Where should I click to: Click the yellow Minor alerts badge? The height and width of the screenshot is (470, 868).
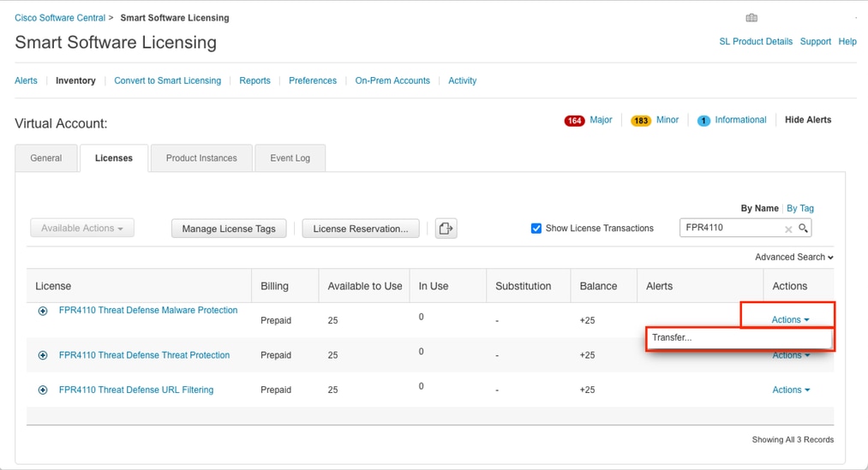pyautogui.click(x=640, y=121)
